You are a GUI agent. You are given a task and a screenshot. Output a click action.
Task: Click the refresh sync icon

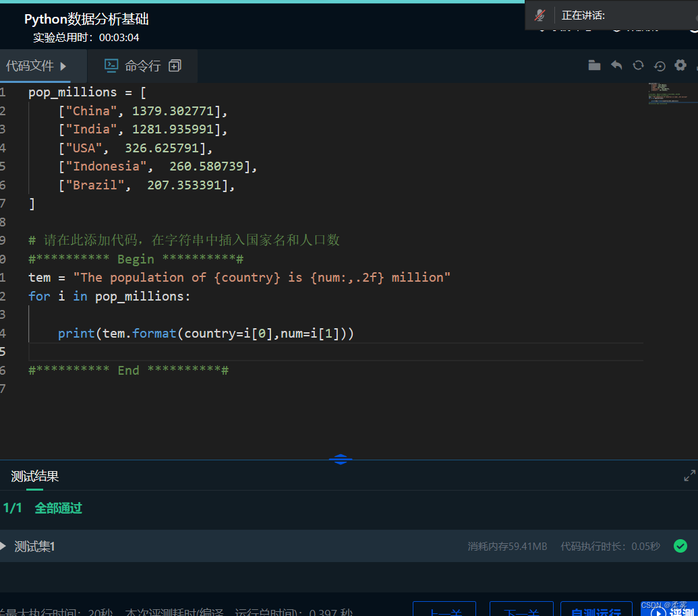pyautogui.click(x=639, y=65)
